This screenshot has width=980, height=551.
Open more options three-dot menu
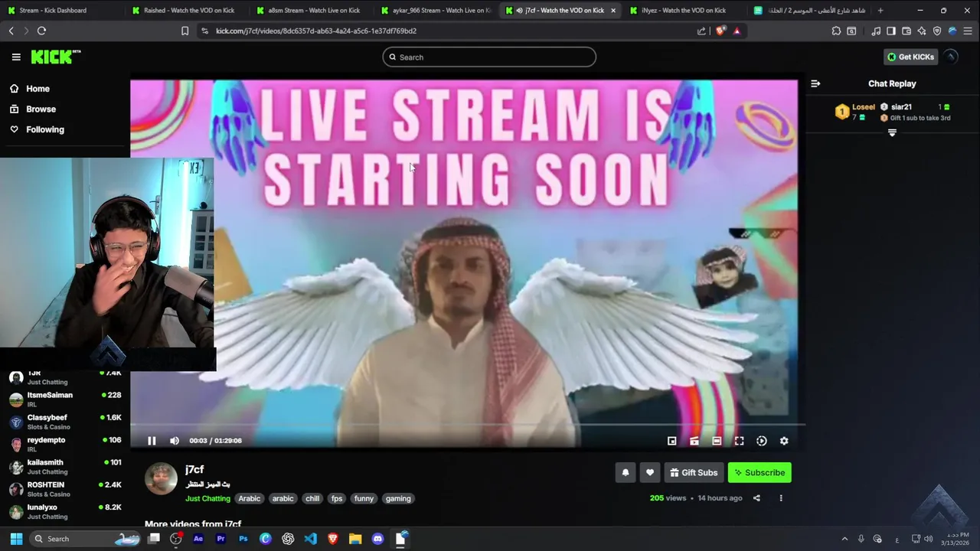tap(781, 498)
